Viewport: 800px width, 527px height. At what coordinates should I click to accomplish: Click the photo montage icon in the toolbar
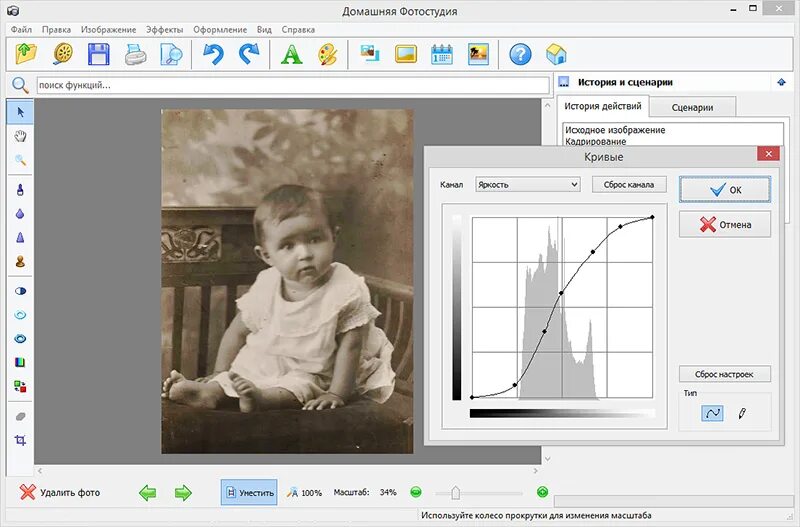tap(369, 54)
